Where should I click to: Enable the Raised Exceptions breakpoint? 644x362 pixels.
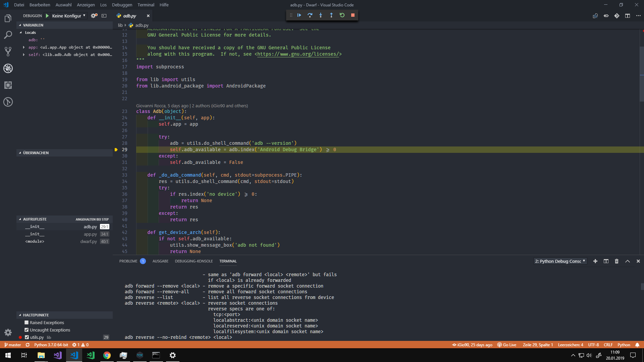tap(26, 322)
